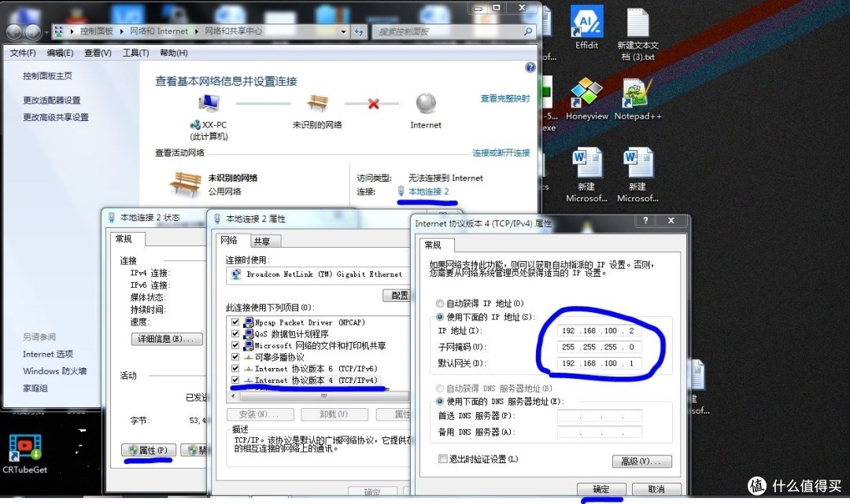This screenshot has height=504, width=850.
Task: Click the XX-PC computer icon
Action: coord(209,103)
